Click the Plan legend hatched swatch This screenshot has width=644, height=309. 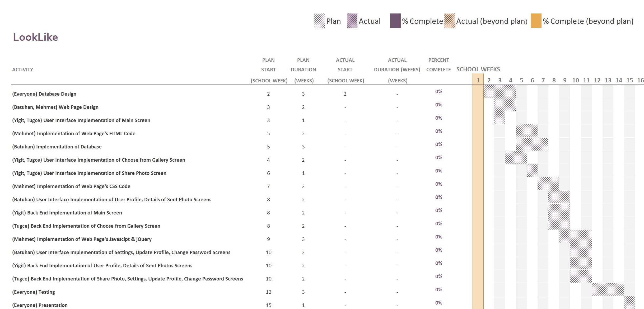(319, 21)
